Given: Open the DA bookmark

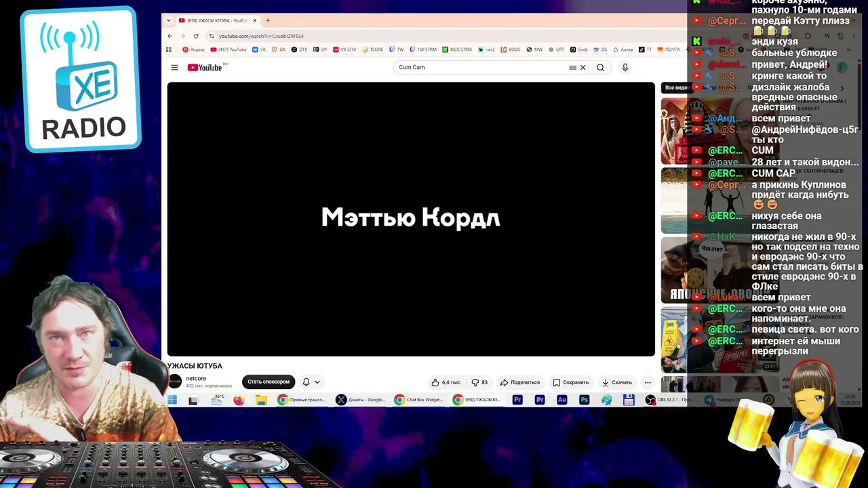Looking at the screenshot, I should pos(279,49).
